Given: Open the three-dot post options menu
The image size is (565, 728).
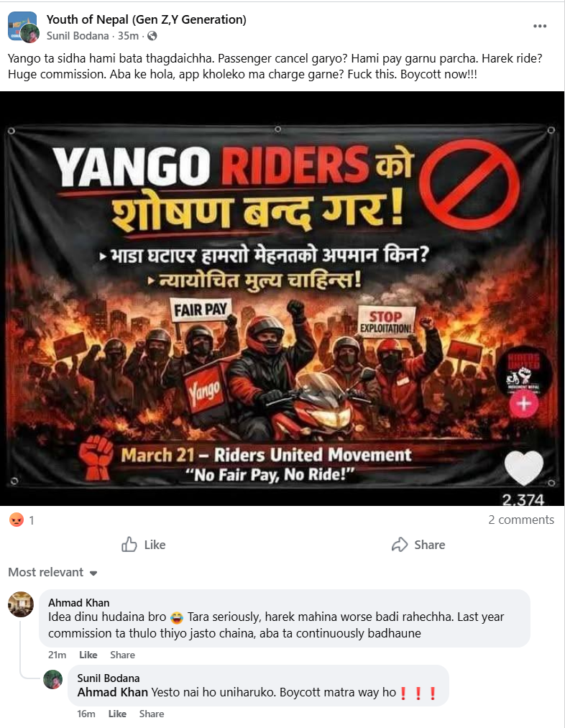Looking at the screenshot, I should (x=539, y=26).
